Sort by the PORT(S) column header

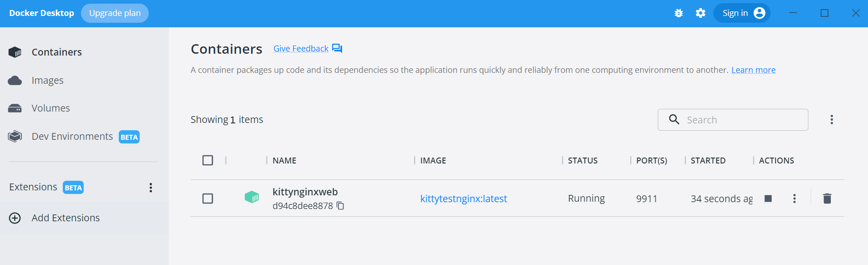(651, 161)
